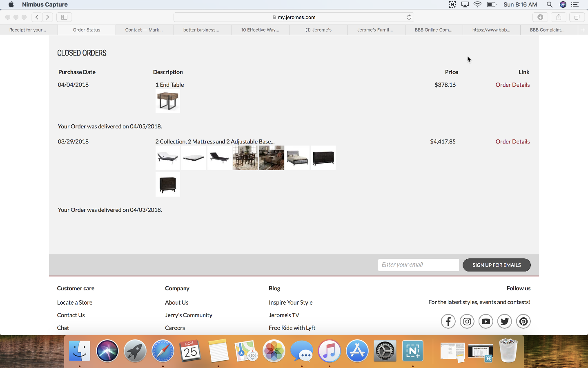588x368 pixels.
Task: Click the dining set thumbnail
Action: [x=245, y=158]
